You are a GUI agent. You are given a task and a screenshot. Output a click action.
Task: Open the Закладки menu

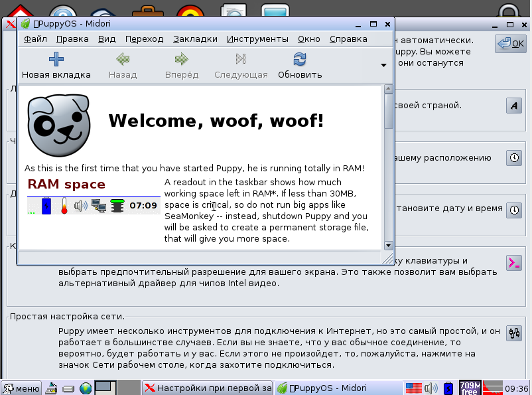195,39
